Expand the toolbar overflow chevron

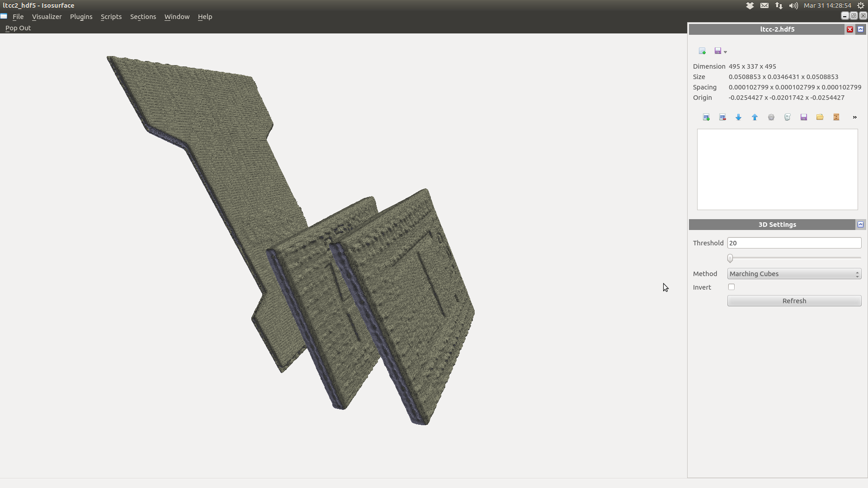[x=854, y=117]
